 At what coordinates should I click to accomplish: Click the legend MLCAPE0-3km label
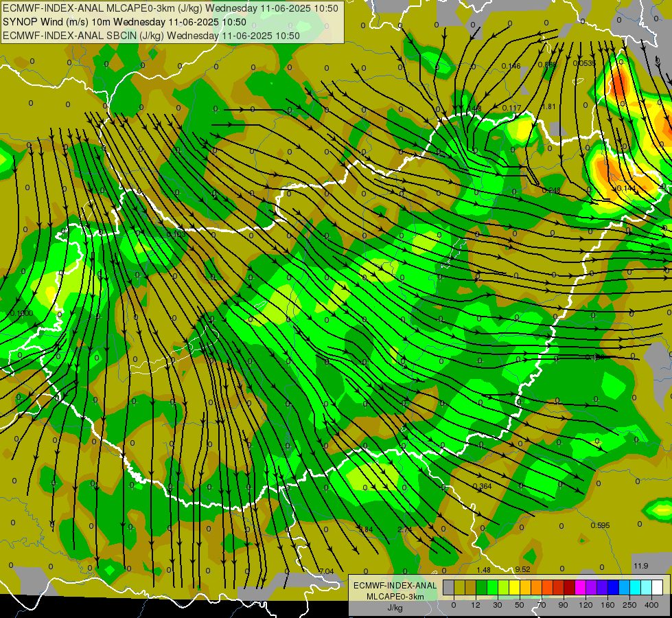395,597
